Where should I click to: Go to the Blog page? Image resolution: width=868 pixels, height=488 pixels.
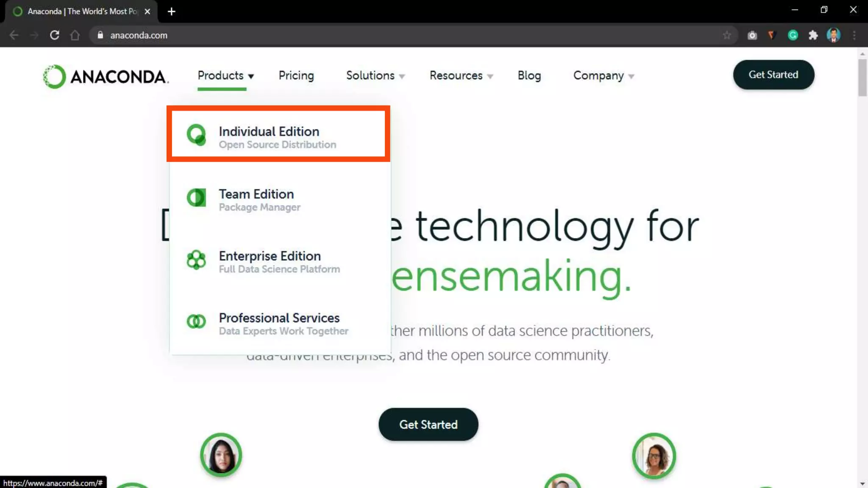(x=529, y=75)
